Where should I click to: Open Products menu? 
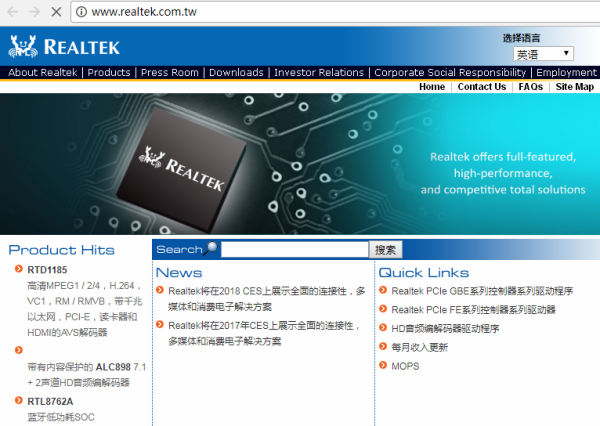point(109,72)
